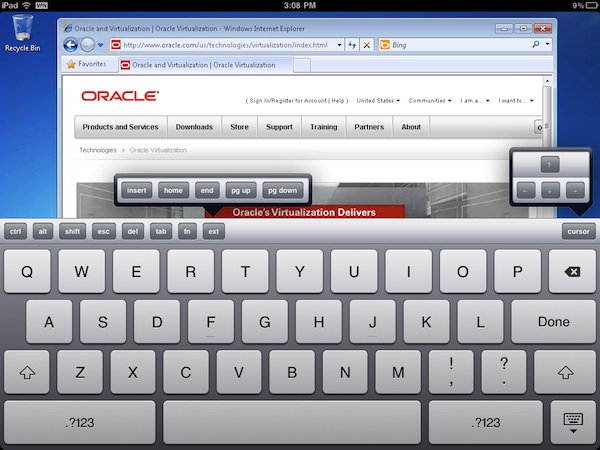Image resolution: width=600 pixels, height=450 pixels.
Task: Expand the 'I want to...' dropdown
Action: tap(515, 101)
